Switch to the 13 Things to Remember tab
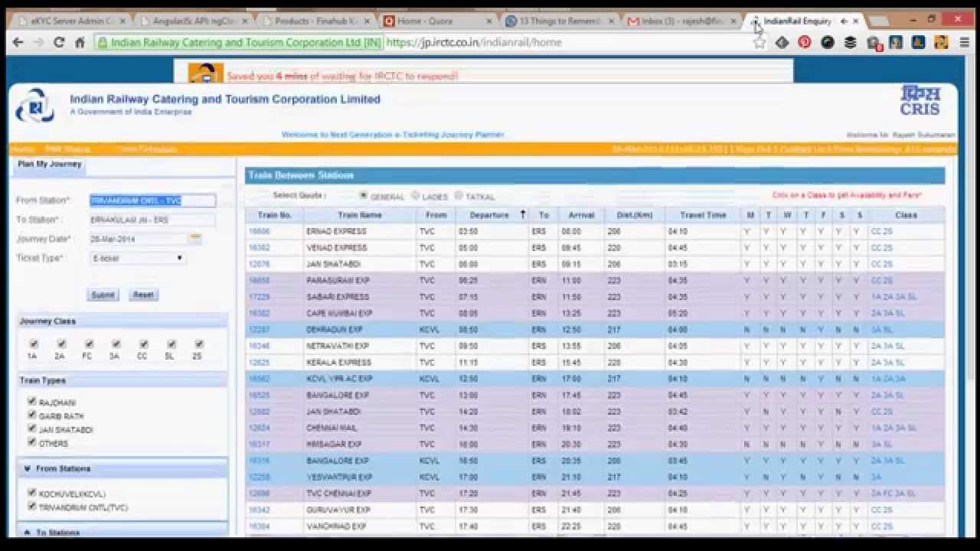Viewport: 980px width, 551px height. [559, 21]
